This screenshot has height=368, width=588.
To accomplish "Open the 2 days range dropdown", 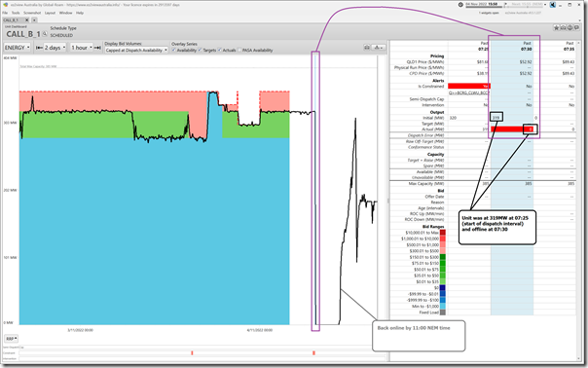I will (x=55, y=48).
